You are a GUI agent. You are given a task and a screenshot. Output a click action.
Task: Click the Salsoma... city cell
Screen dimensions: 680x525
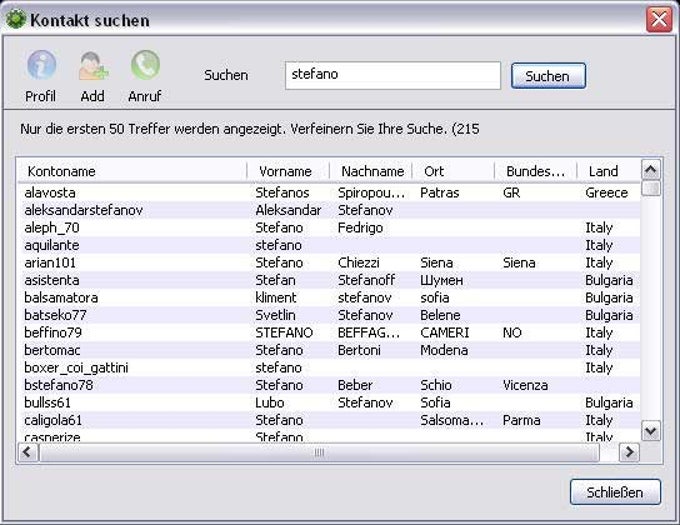tap(452, 421)
